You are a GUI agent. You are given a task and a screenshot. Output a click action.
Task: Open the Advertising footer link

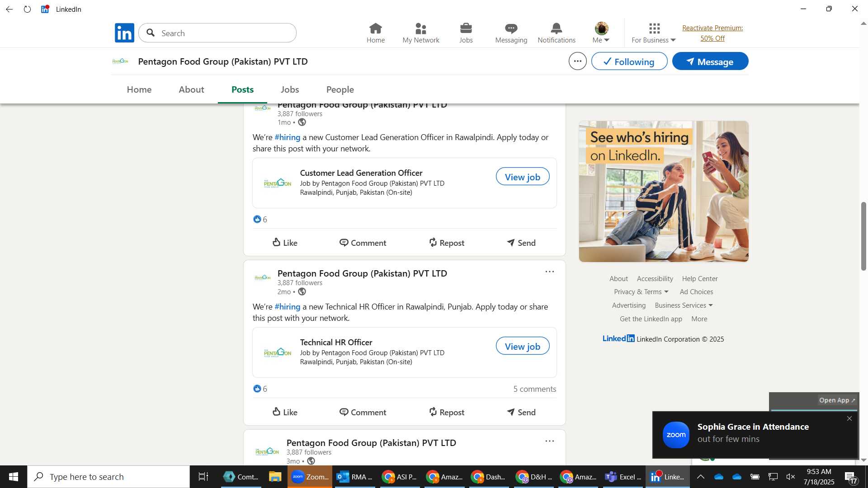[x=628, y=305]
